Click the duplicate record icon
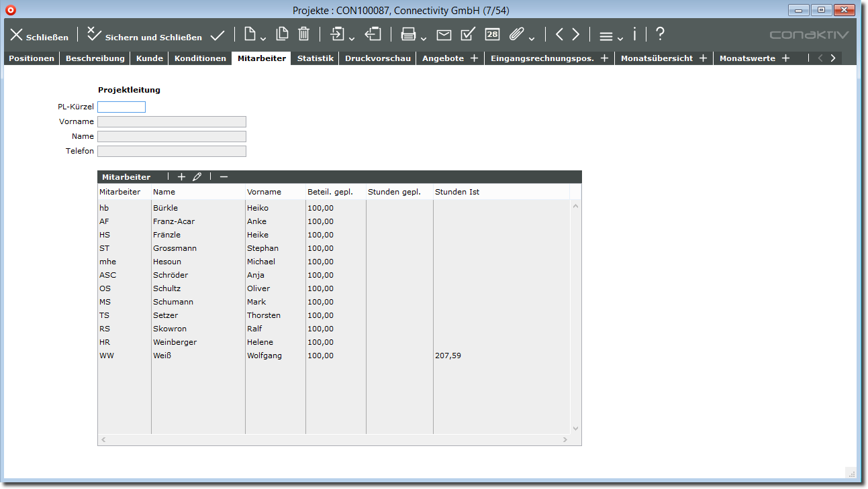The image size is (868, 489). pyautogui.click(x=283, y=34)
